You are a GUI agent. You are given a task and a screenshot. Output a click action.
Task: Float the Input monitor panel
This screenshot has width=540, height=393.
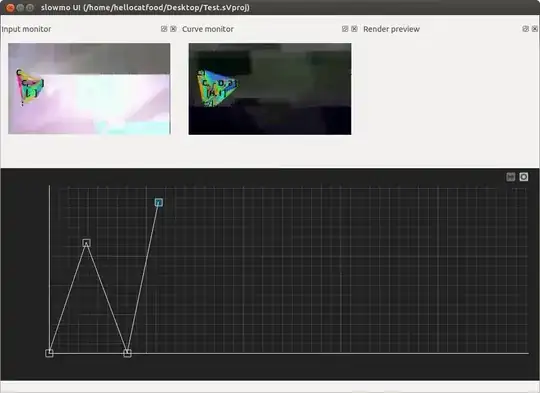164,29
